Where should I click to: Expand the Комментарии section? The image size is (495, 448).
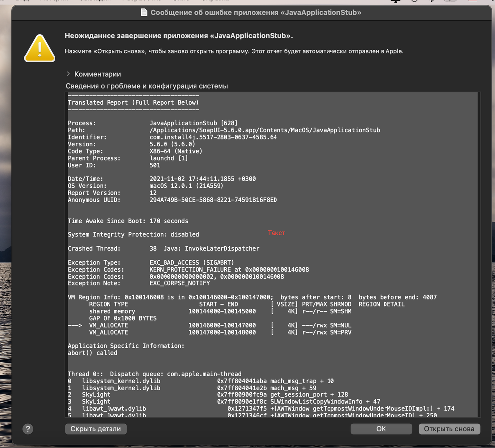tap(68, 74)
